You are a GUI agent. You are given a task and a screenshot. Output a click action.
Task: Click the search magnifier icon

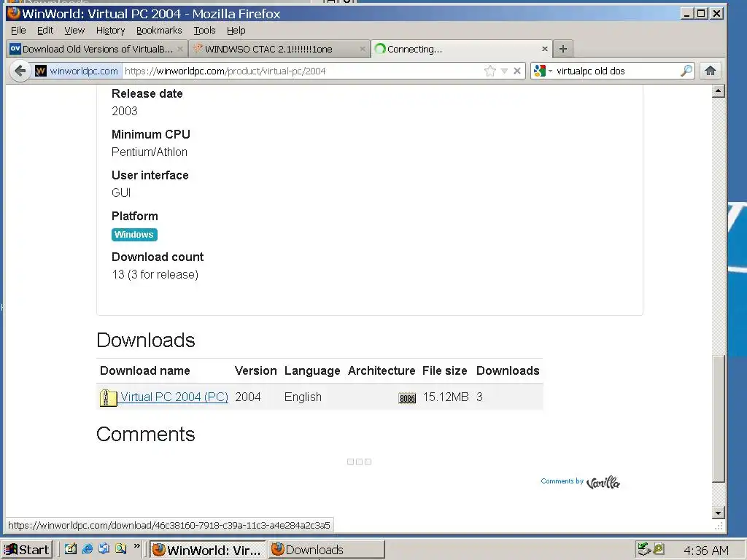click(x=686, y=71)
